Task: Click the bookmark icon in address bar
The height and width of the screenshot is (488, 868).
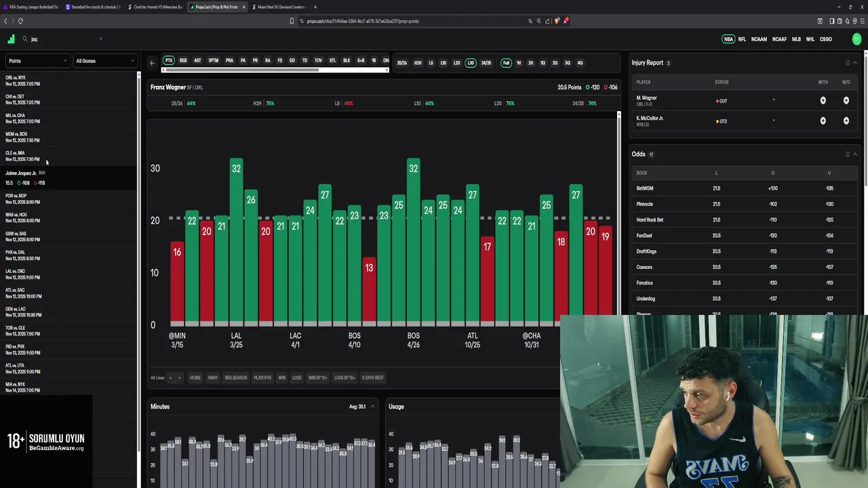Action: tap(292, 21)
